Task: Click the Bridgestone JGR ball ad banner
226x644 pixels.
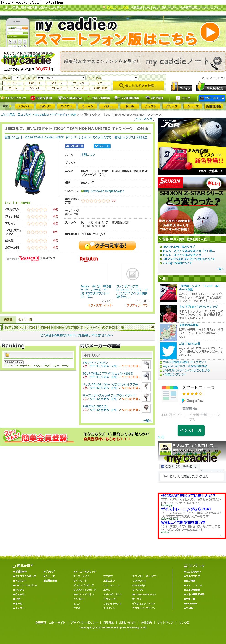Action: [192, 146]
